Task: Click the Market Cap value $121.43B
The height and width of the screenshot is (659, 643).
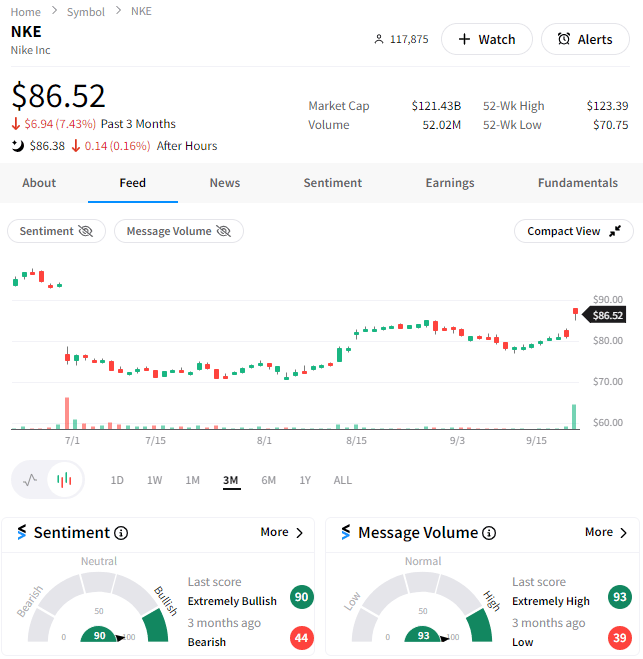Action: pos(436,105)
